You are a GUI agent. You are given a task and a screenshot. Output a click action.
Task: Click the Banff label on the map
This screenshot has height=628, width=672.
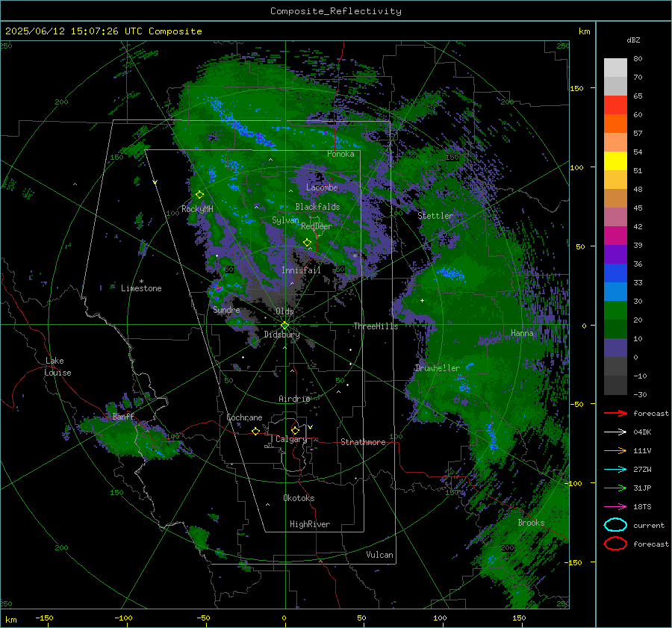click(123, 417)
